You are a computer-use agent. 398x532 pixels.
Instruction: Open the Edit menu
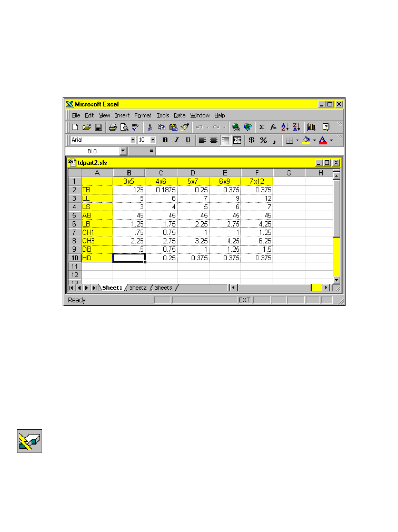tap(89, 115)
